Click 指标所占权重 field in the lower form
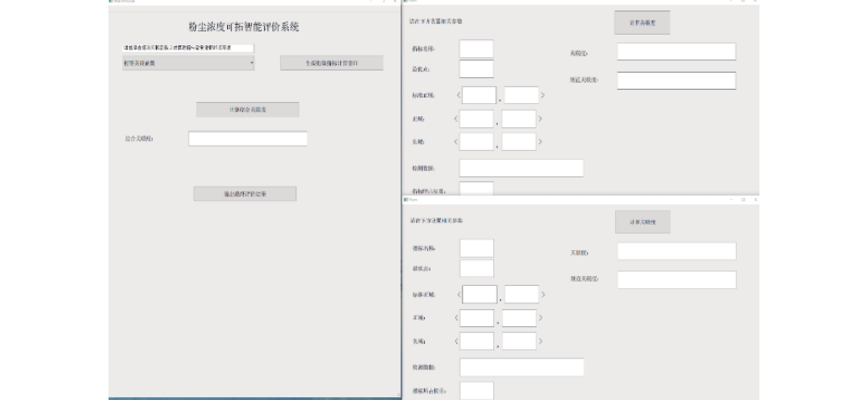The image size is (868, 400). click(x=477, y=391)
